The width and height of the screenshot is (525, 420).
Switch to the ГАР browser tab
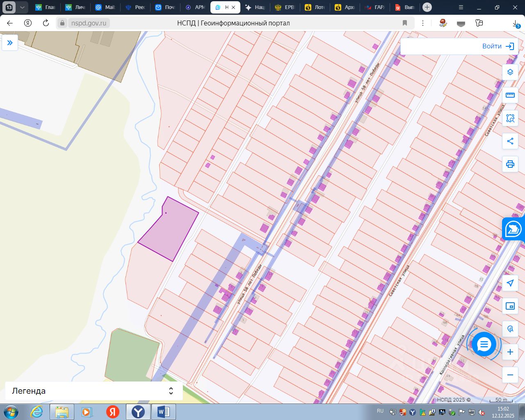(374, 7)
